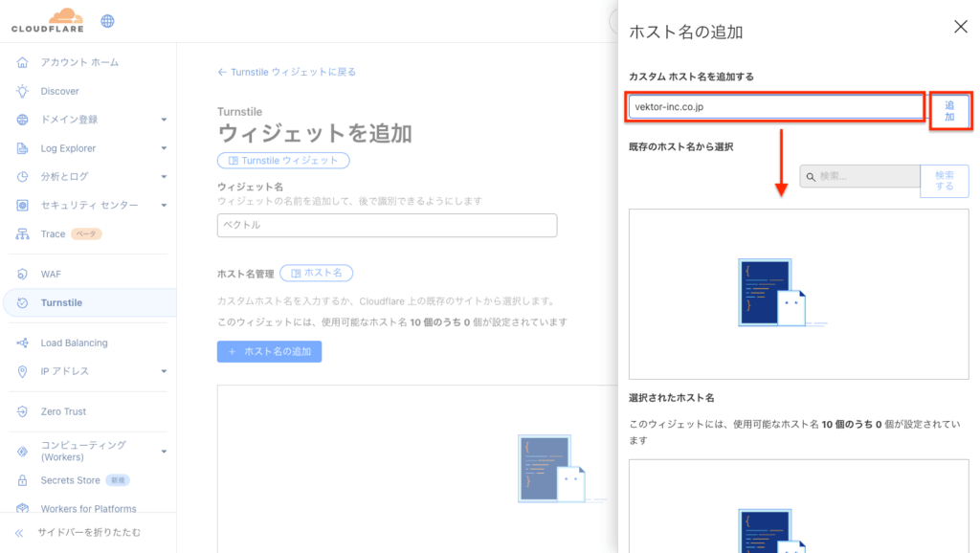
Task: Click the 選択されたホスト名 heading
Action: [672, 398]
